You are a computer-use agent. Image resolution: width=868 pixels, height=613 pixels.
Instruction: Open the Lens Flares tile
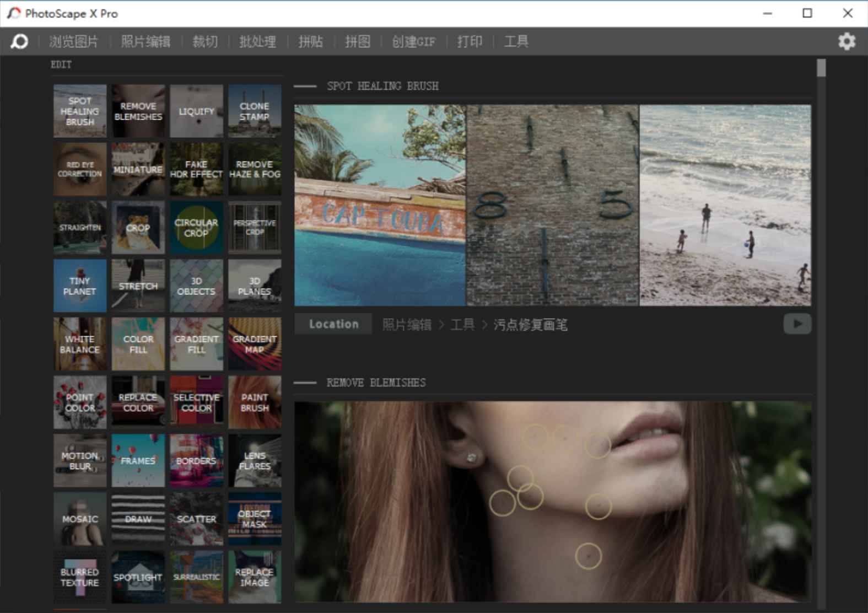(x=254, y=461)
